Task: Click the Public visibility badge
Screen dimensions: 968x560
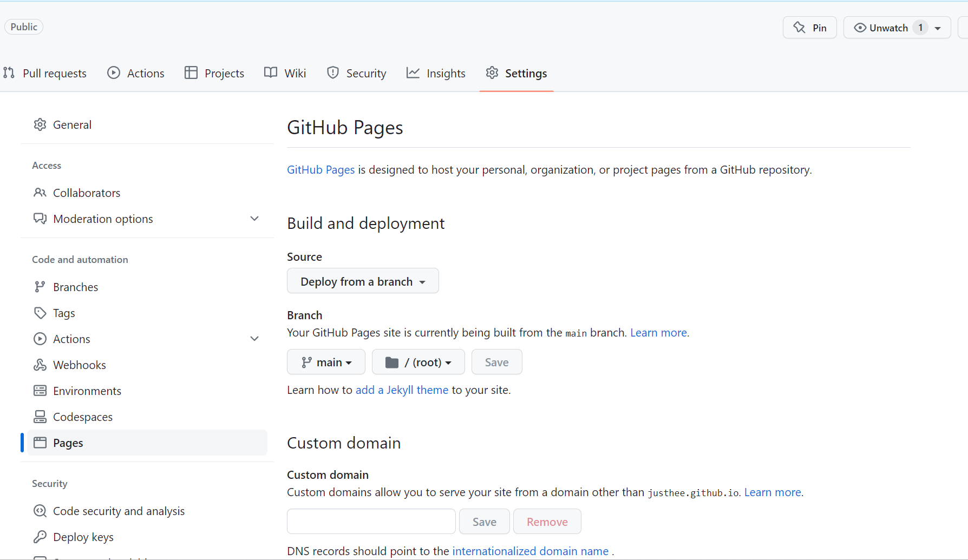Action: coord(24,27)
